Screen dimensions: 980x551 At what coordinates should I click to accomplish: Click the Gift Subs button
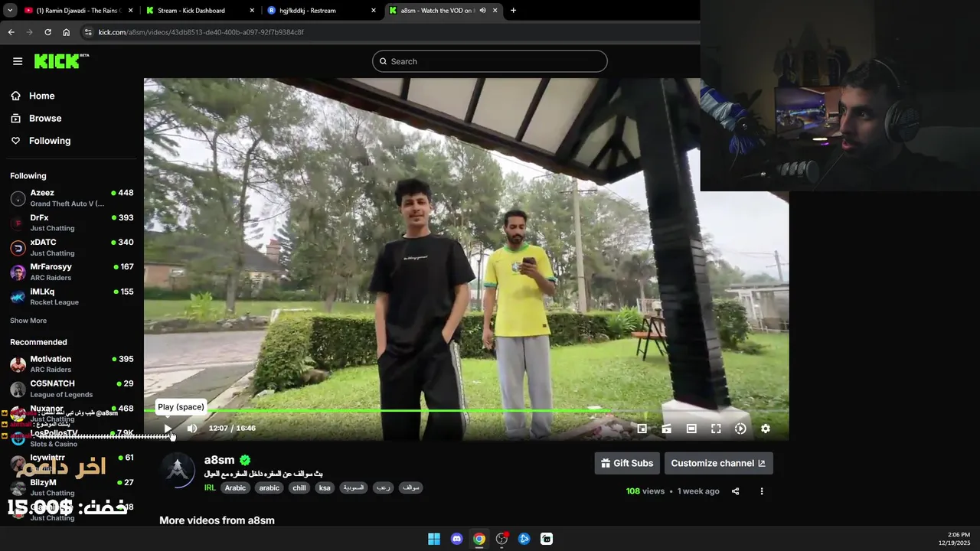627,463
